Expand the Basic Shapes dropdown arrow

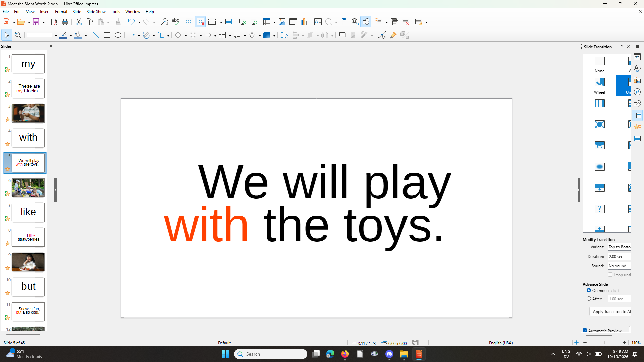pyautogui.click(x=186, y=35)
